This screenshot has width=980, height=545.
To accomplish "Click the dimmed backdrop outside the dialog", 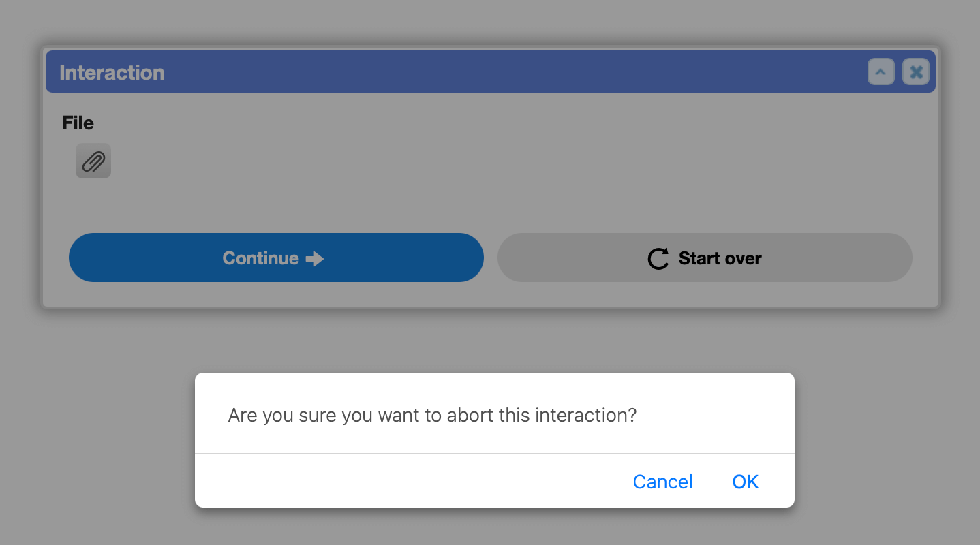I will (x=489, y=341).
